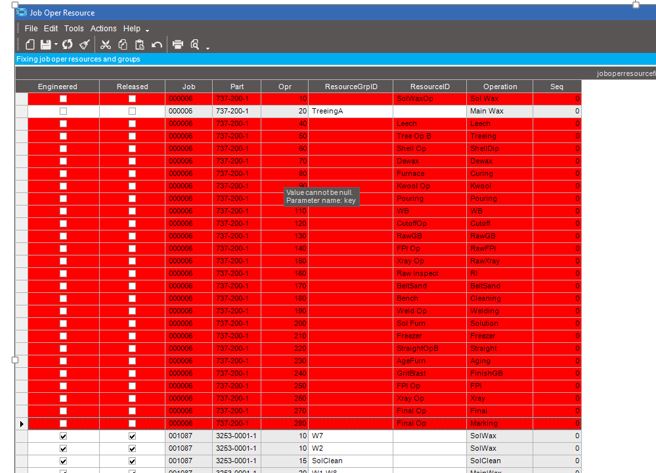
Task: Uncheck Engineered checkbox in the W2 row
Action: click(x=63, y=449)
